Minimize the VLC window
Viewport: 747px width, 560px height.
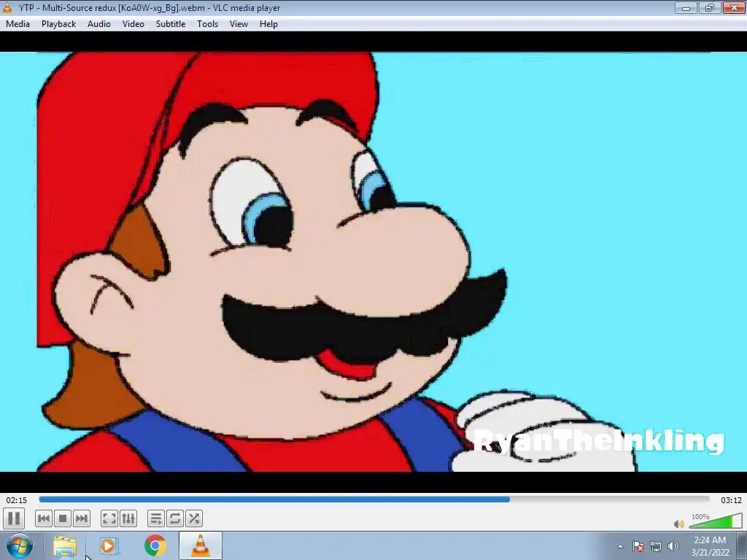686,7
